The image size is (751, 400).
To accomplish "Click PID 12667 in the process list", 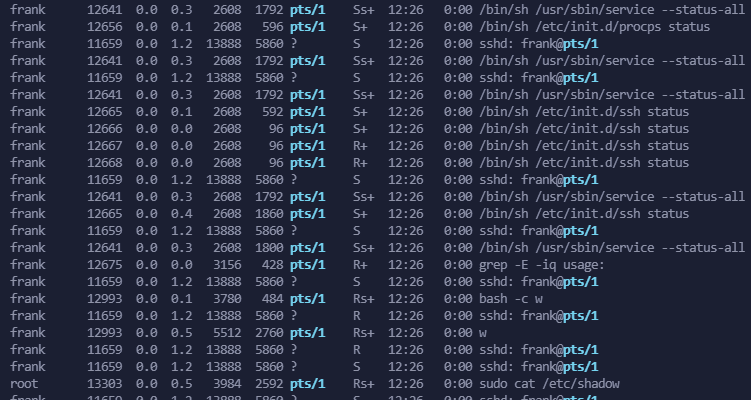I will [x=105, y=145].
